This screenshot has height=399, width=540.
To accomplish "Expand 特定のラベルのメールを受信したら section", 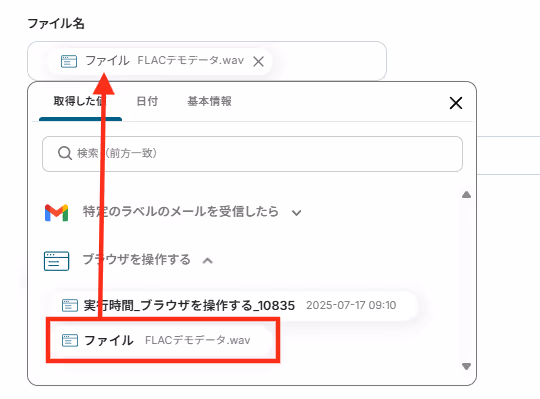I will point(296,213).
